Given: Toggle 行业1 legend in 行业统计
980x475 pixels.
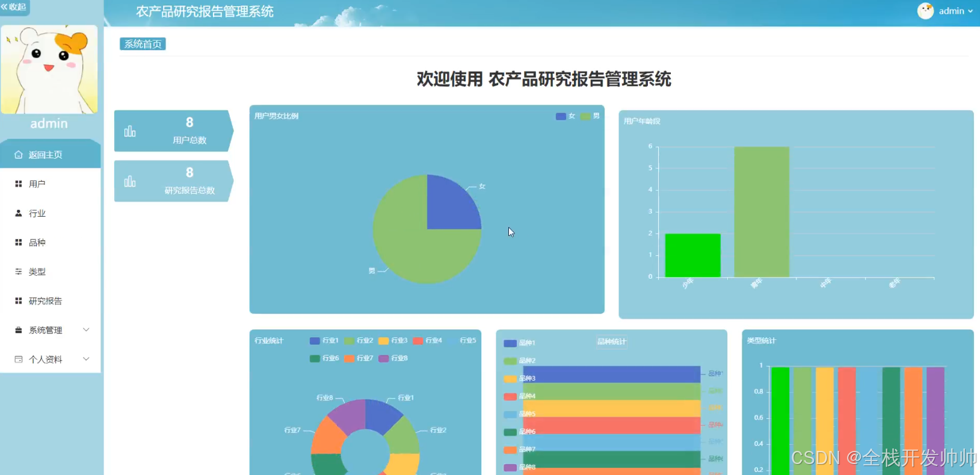Looking at the screenshot, I should (x=324, y=341).
